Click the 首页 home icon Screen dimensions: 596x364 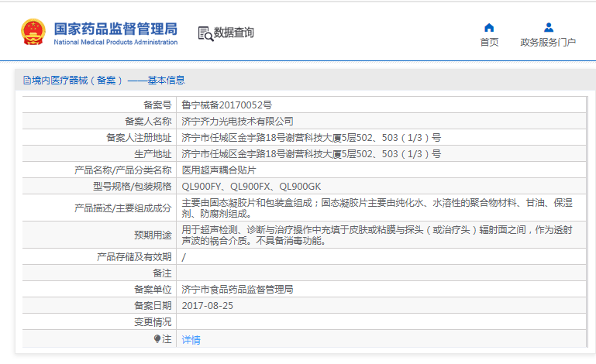tap(489, 27)
